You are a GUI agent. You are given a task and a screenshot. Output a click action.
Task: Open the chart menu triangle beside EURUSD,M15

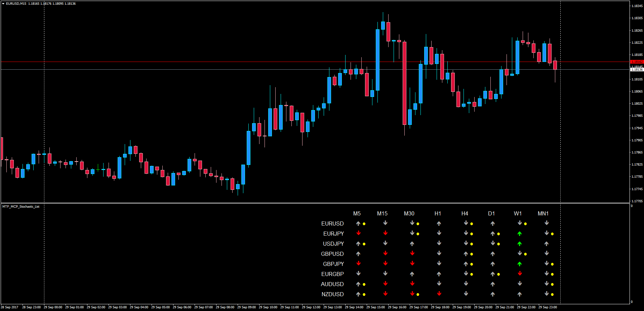click(x=3, y=4)
